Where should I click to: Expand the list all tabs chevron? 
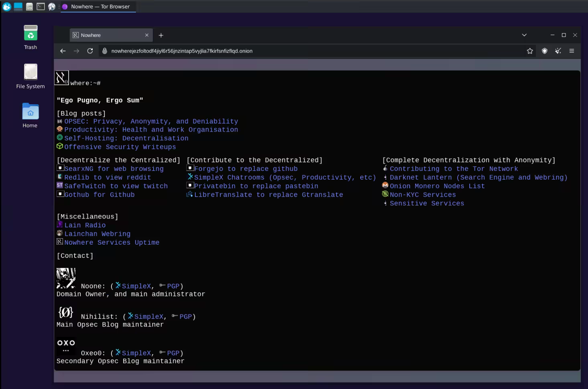coord(524,35)
